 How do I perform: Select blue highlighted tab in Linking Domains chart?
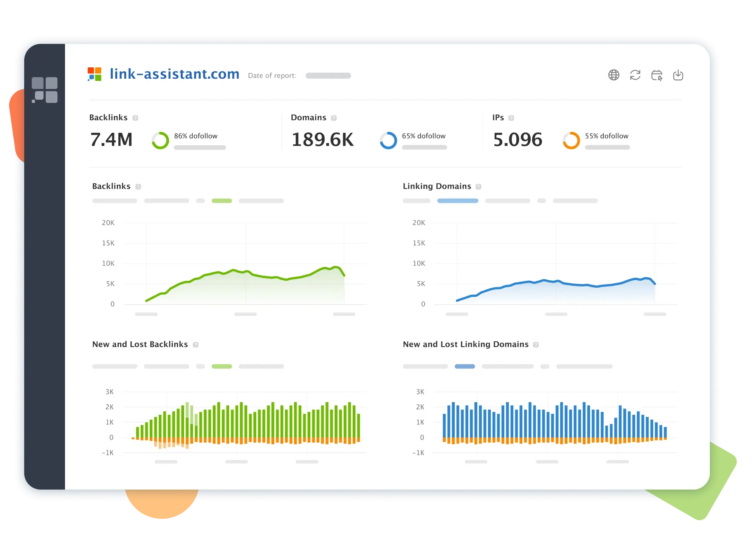458,201
